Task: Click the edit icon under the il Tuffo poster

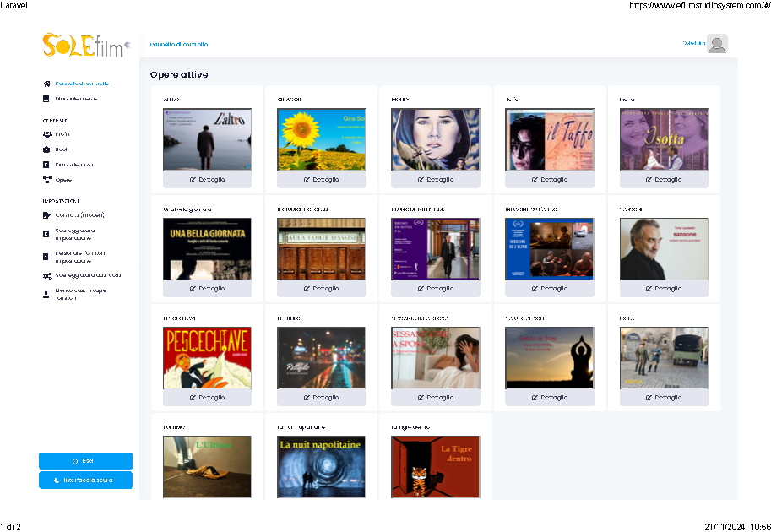Action: pos(535,180)
